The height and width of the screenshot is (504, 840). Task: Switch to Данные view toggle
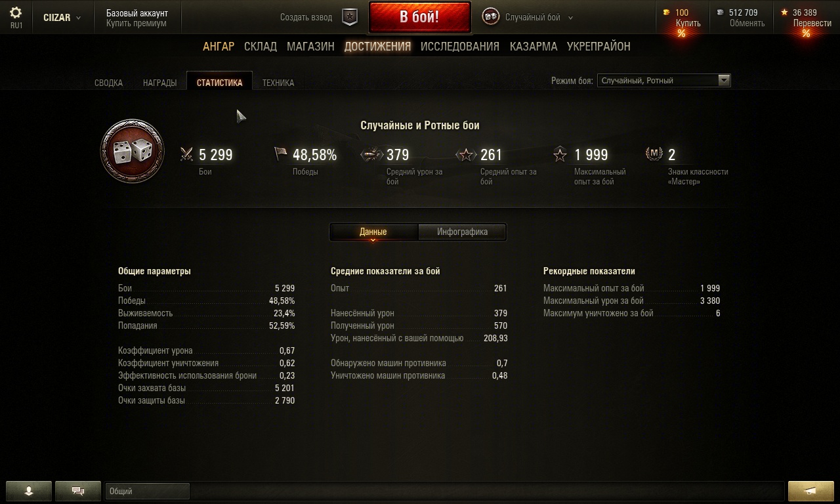click(373, 232)
